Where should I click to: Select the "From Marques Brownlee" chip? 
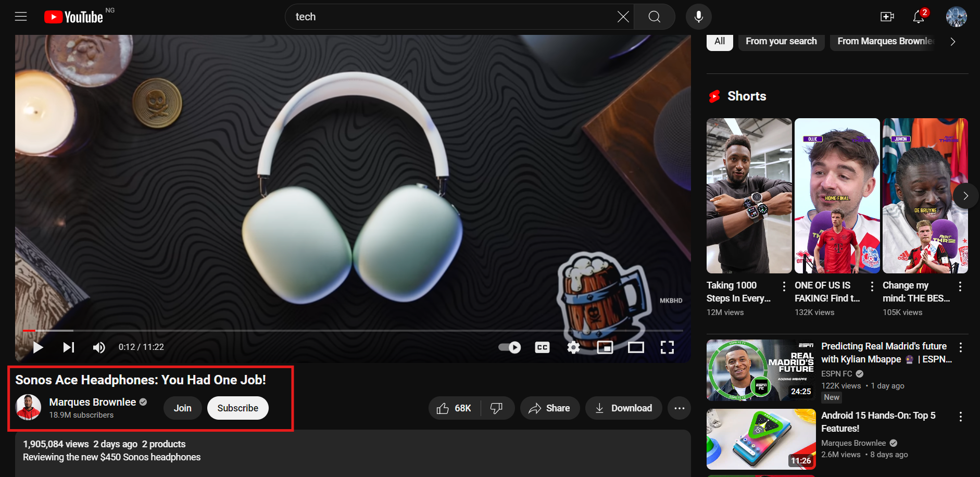pos(885,42)
